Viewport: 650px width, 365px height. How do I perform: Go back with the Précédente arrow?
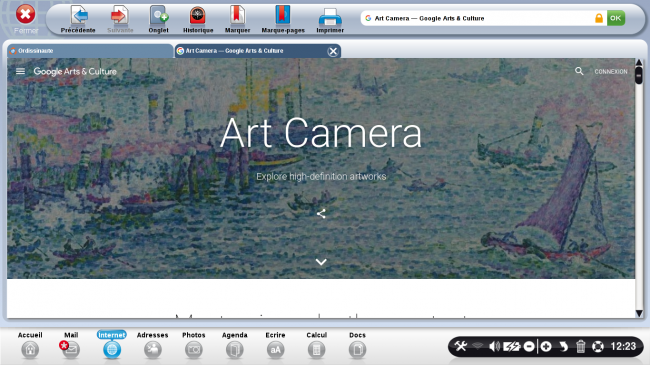click(78, 19)
